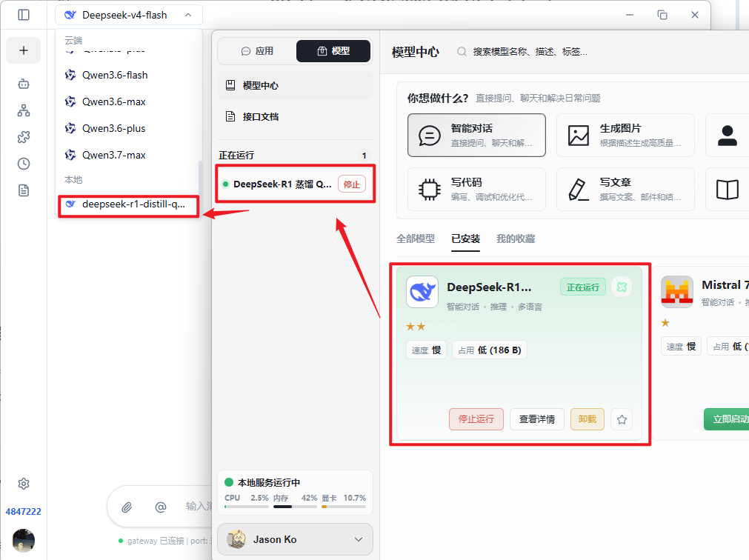The height and width of the screenshot is (560, 749).
Task: Choose the 生成图片 category card
Action: [625, 135]
